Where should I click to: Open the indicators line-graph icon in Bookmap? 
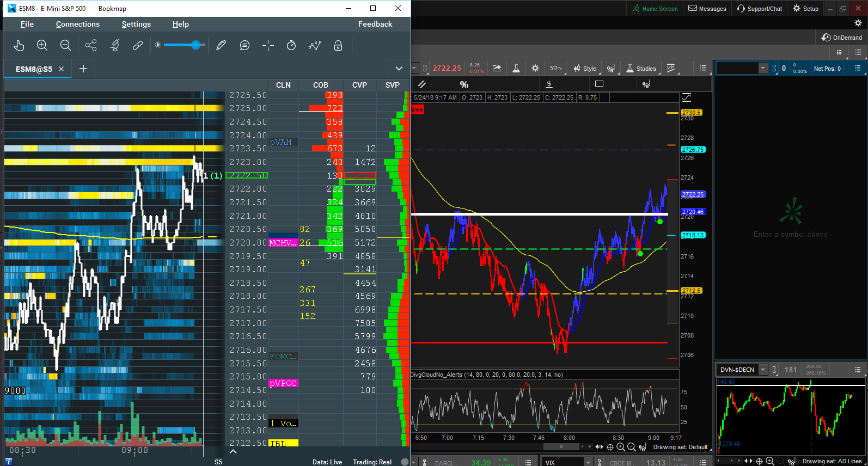coord(315,45)
